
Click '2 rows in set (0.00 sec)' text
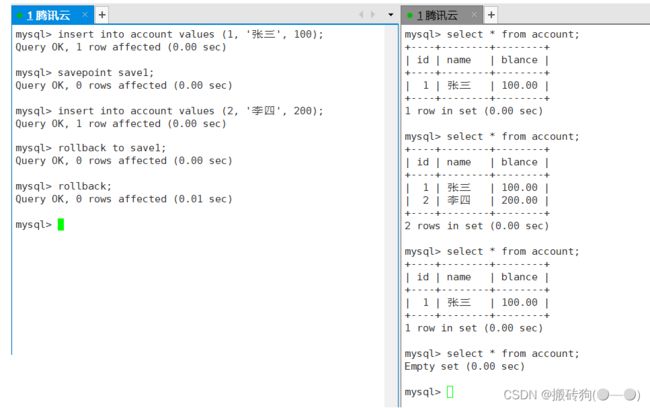(477, 226)
